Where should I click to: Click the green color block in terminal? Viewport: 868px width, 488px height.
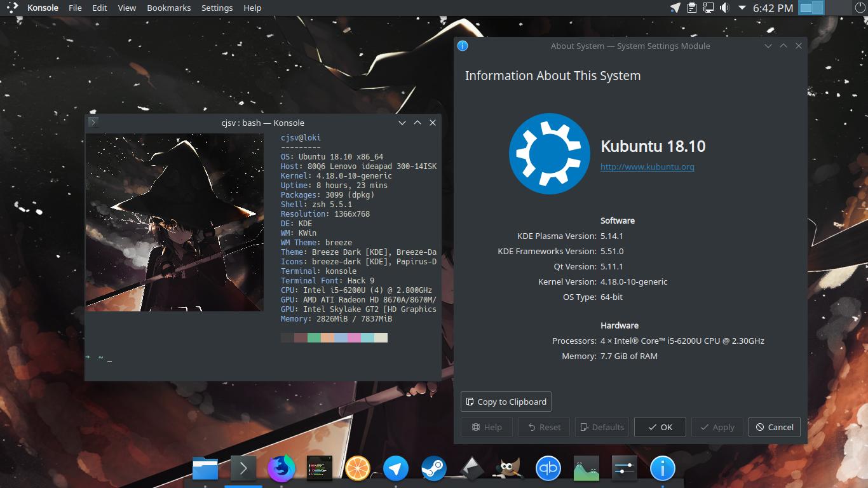tap(314, 337)
